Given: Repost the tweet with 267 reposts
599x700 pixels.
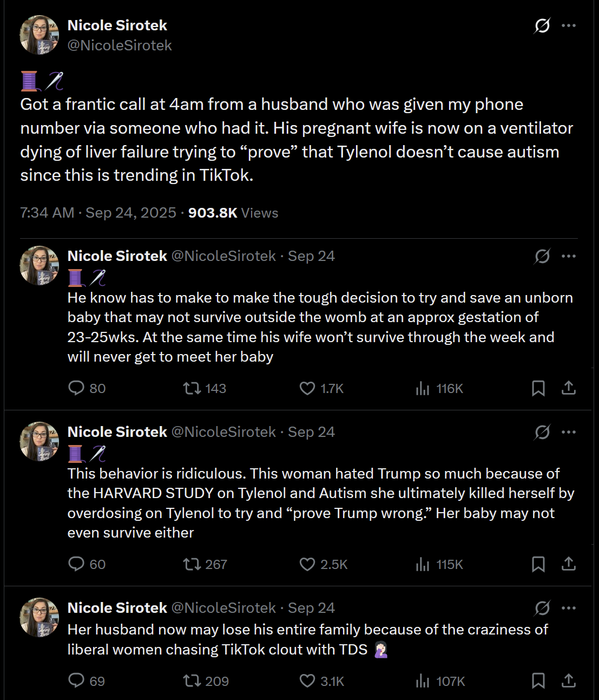Looking at the screenshot, I should tap(193, 564).
